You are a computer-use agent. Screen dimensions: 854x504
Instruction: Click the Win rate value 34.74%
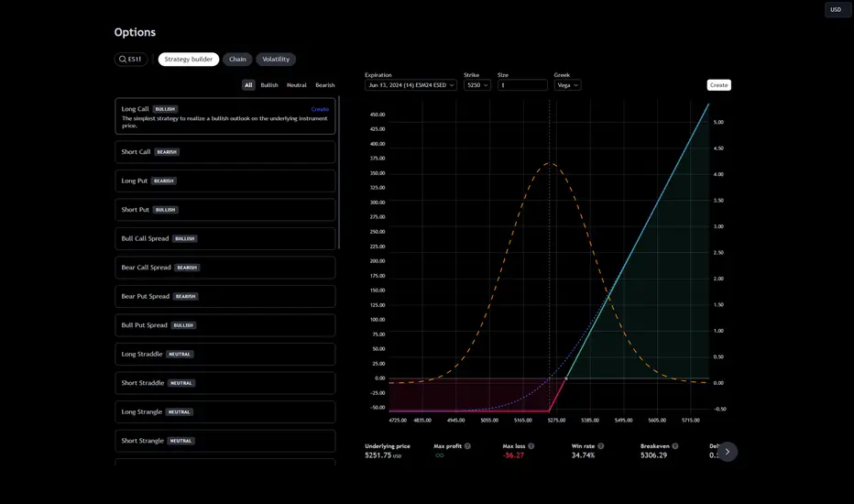(584, 455)
